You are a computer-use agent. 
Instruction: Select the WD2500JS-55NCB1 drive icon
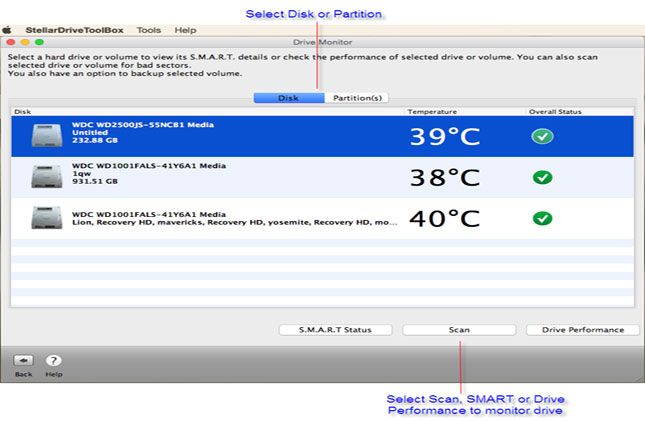(47, 135)
